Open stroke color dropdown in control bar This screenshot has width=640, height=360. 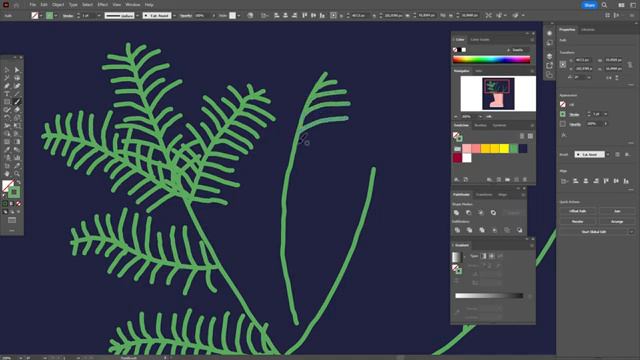(56, 16)
